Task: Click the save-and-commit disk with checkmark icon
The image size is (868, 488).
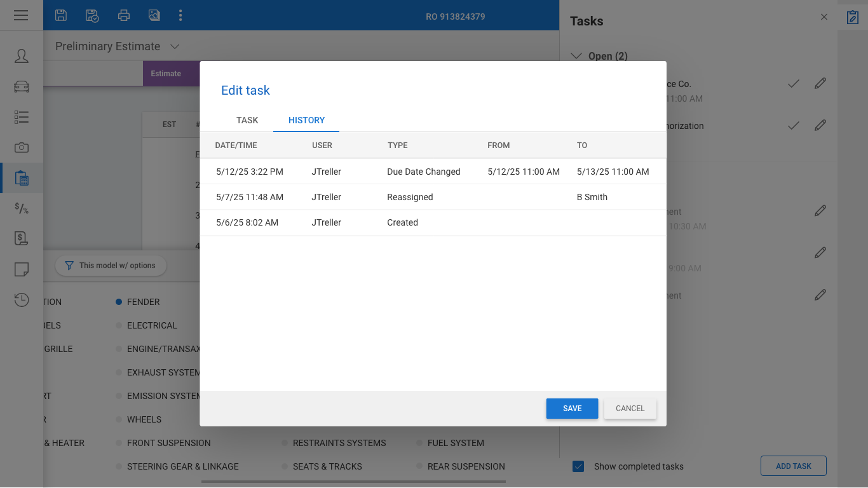Action: click(x=92, y=15)
